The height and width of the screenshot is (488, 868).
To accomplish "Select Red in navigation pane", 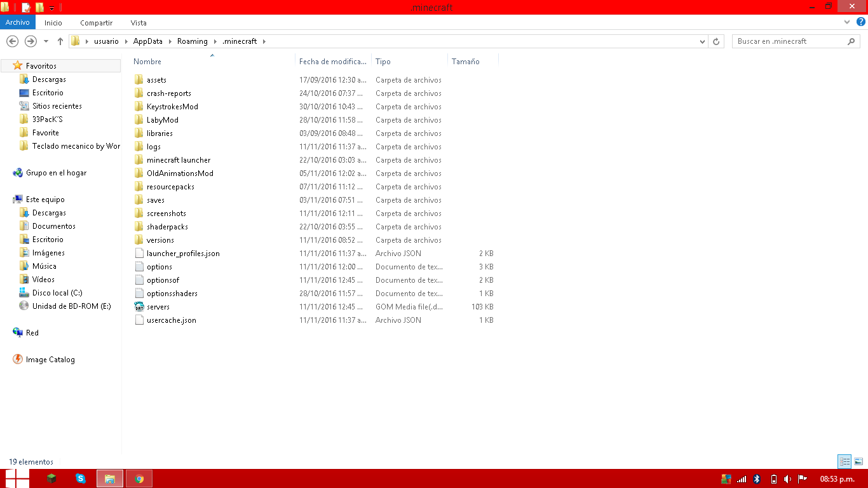I will pyautogui.click(x=32, y=333).
